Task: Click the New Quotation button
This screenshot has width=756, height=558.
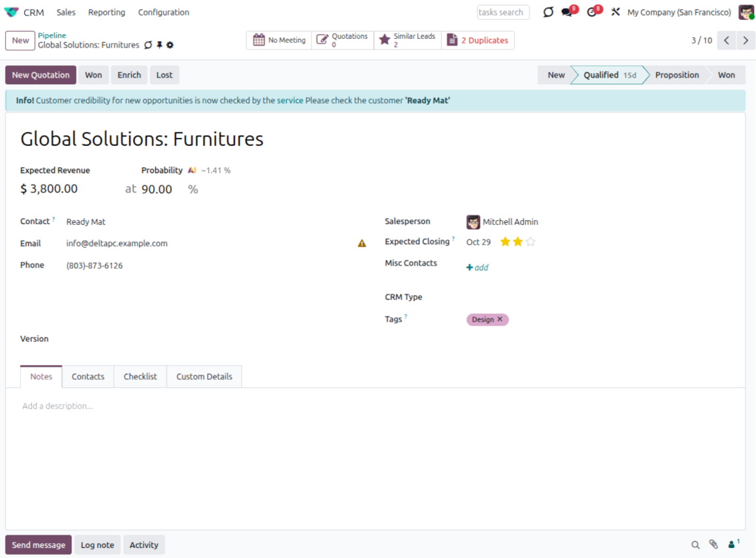Action: click(41, 75)
